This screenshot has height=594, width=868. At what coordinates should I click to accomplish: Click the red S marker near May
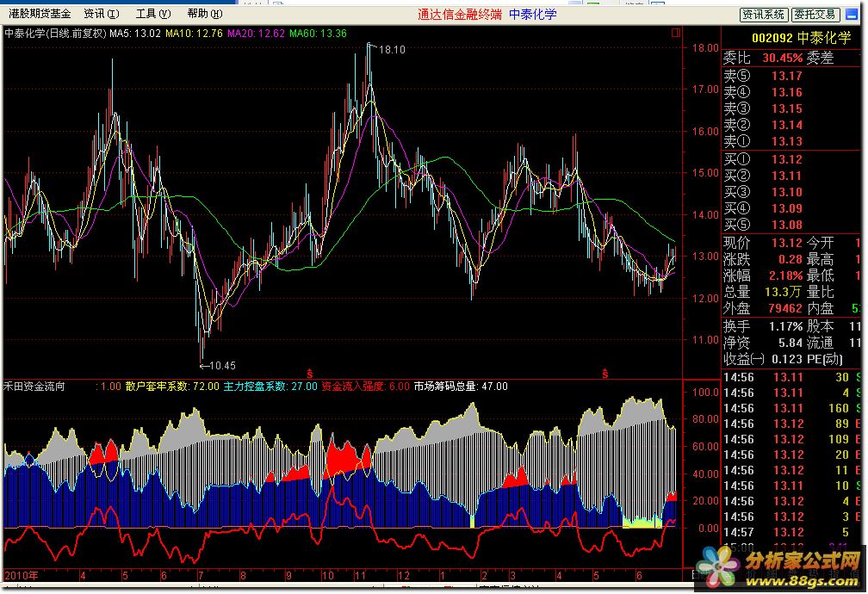tap(605, 374)
